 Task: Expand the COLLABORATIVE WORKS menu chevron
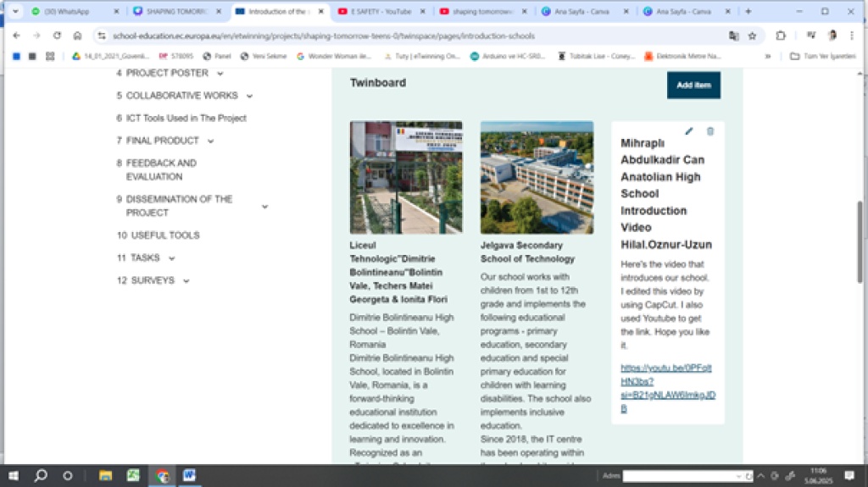[249, 96]
